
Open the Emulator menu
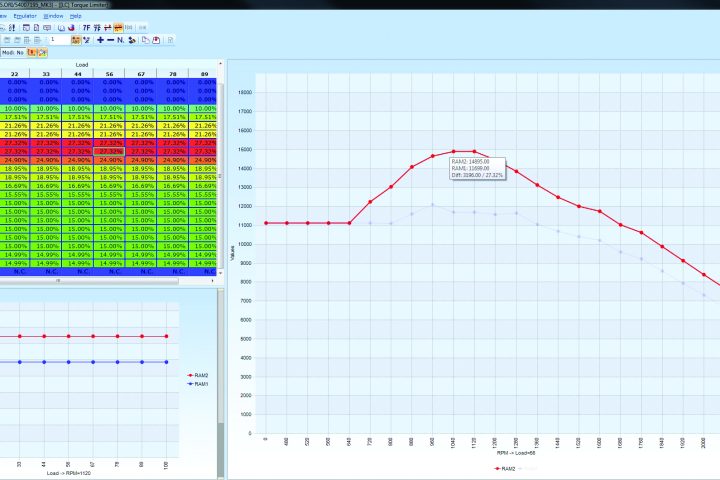[x=26, y=16]
